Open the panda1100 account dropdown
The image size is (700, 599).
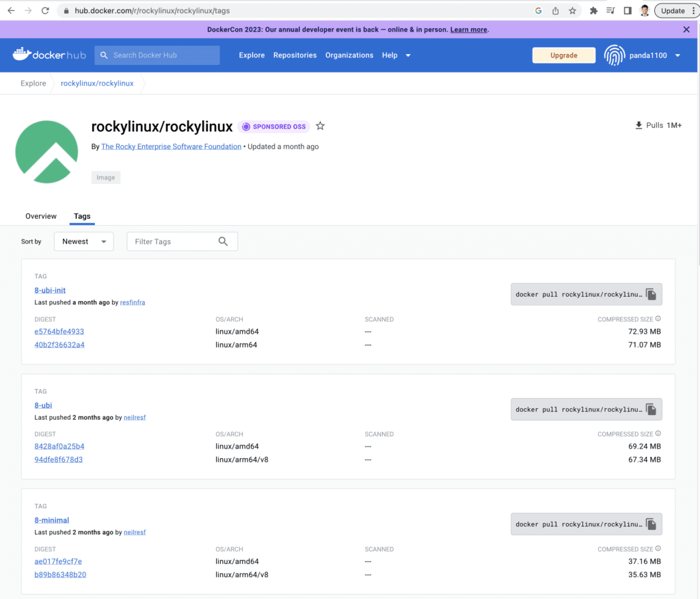(x=677, y=55)
